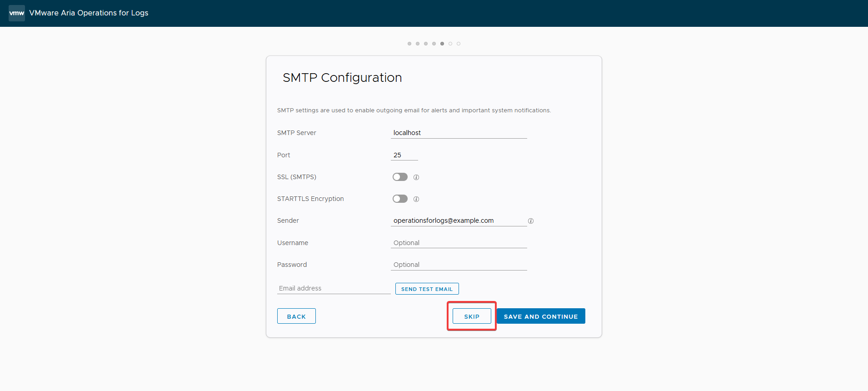Viewport: 868px width, 391px height.
Task: Go back with the Back button
Action: click(x=296, y=316)
